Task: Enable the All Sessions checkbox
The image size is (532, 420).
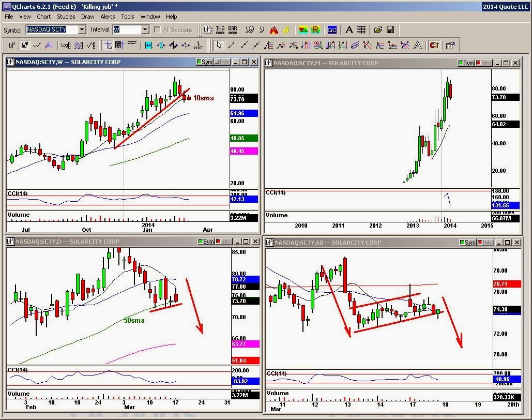Action: pyautogui.click(x=157, y=30)
